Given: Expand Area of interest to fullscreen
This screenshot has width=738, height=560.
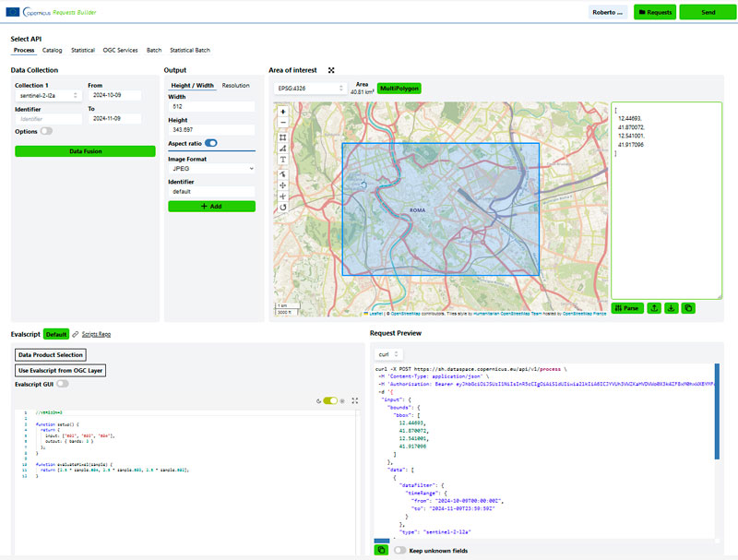Looking at the screenshot, I should 331,70.
